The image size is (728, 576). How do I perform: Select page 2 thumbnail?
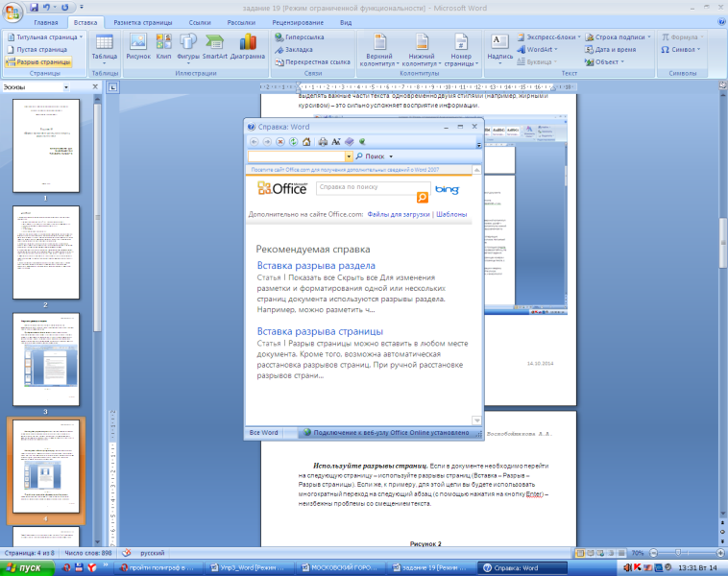(x=46, y=252)
